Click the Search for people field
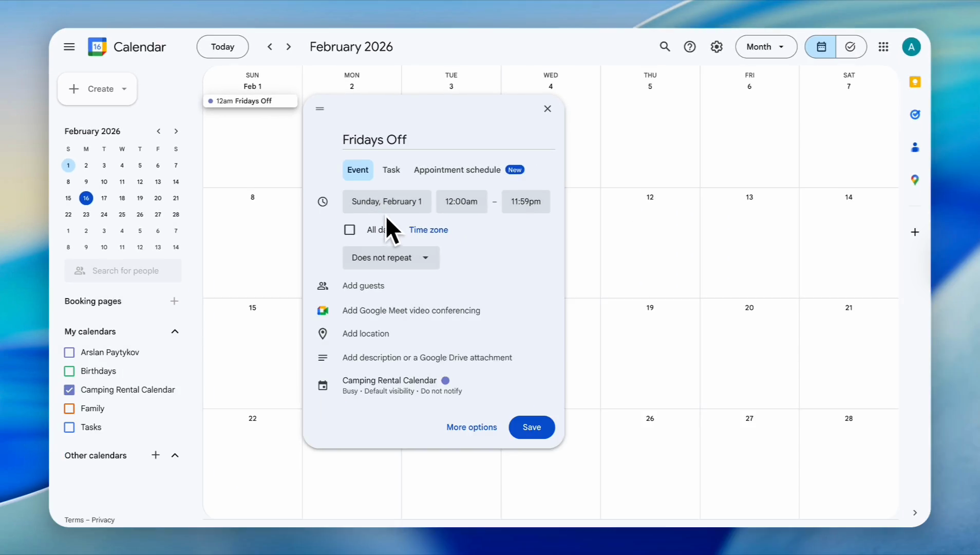This screenshot has width=980, height=555. click(123, 271)
